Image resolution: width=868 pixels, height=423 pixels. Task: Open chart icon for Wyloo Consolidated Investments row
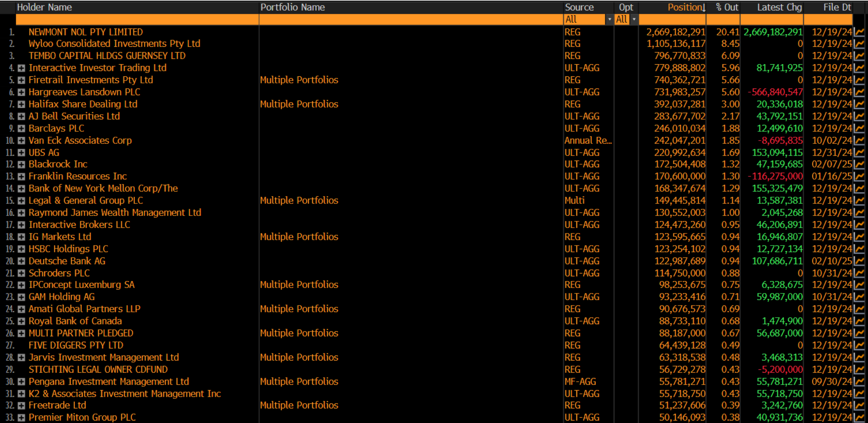859,44
